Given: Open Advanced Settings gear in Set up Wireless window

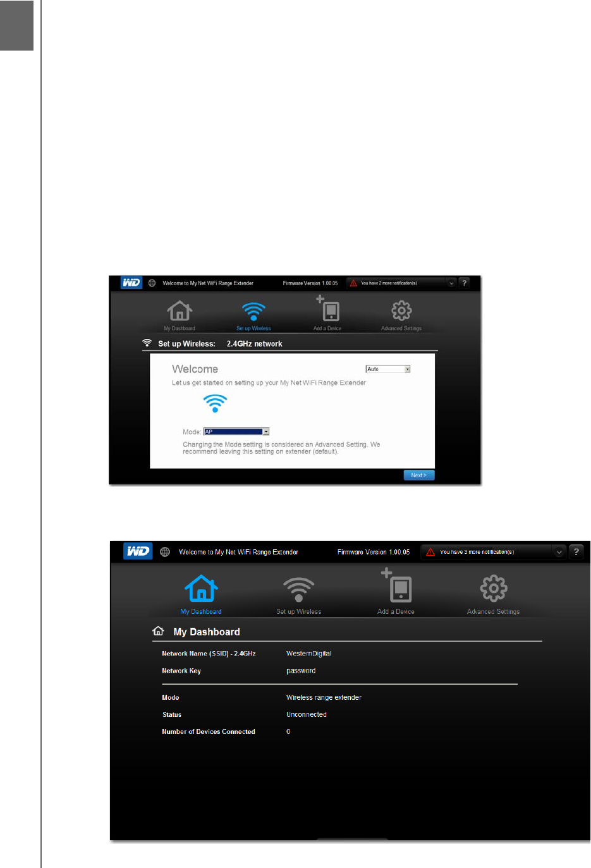Looking at the screenshot, I should (x=401, y=310).
